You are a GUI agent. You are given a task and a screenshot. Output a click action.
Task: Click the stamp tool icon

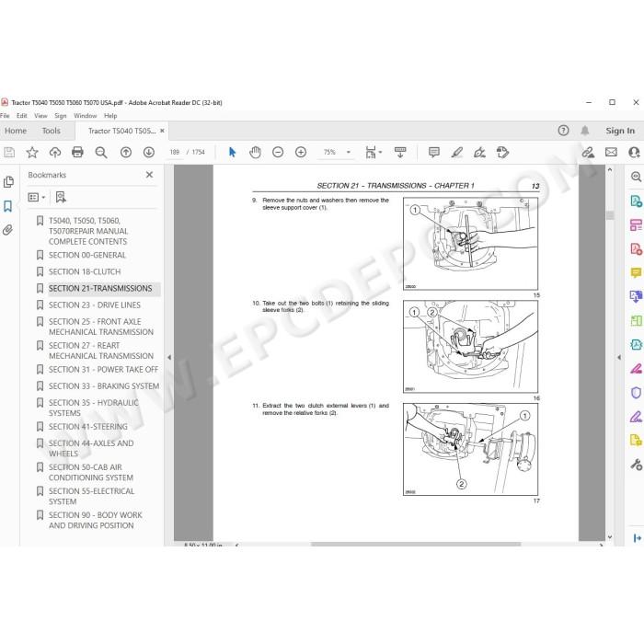click(x=502, y=153)
